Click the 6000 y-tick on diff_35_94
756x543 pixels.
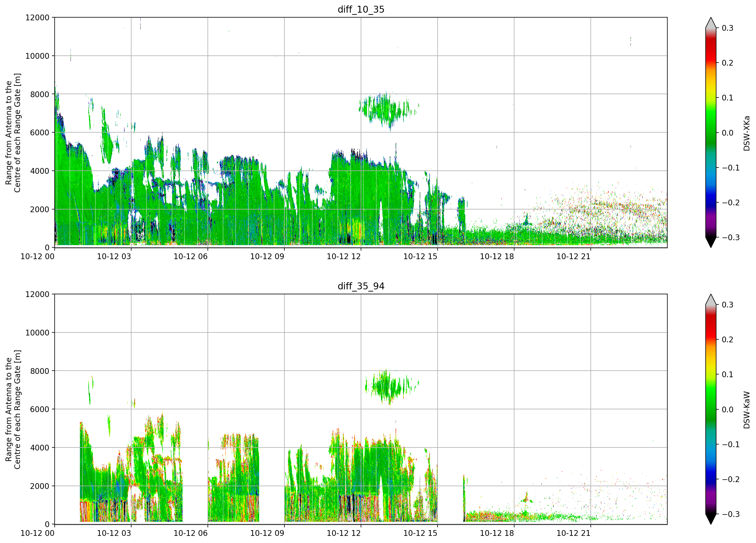pos(40,409)
